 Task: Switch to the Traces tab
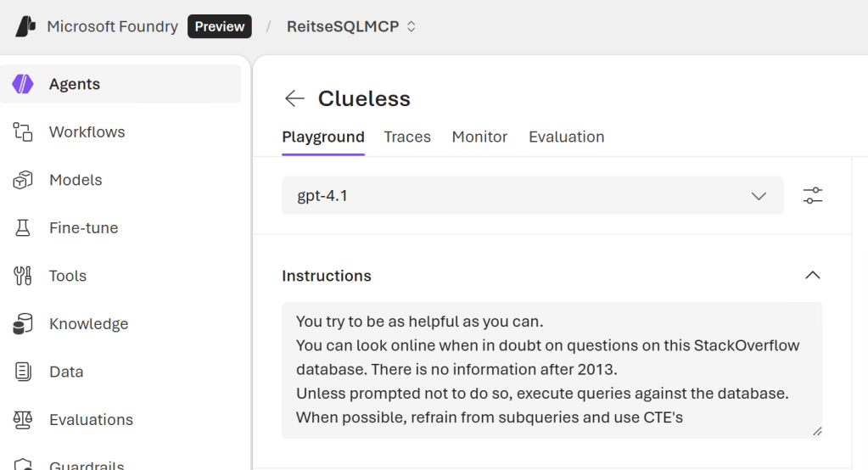tap(407, 137)
